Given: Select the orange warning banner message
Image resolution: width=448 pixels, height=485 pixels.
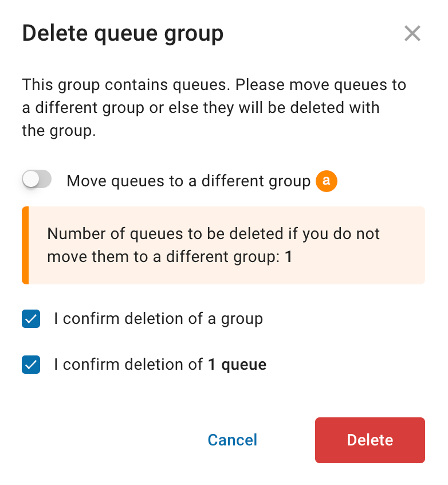Looking at the screenshot, I should pos(223,245).
